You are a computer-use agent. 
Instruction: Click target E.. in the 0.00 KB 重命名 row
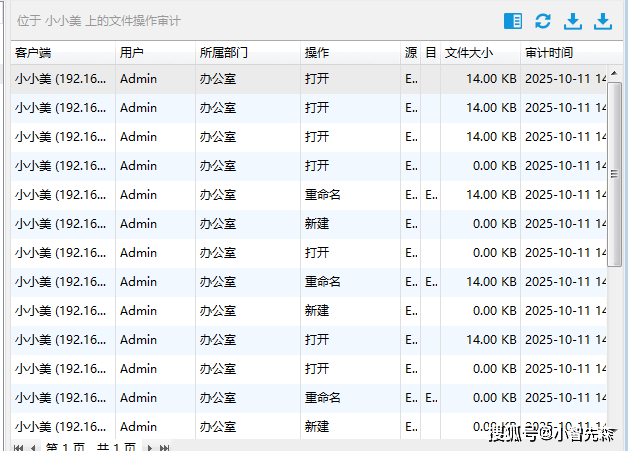click(431, 398)
